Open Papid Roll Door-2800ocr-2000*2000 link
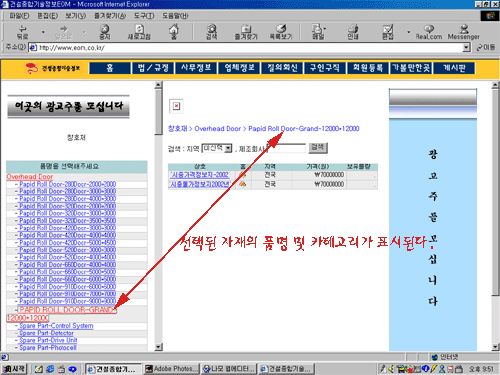This screenshot has height=375, width=500. click(68, 184)
